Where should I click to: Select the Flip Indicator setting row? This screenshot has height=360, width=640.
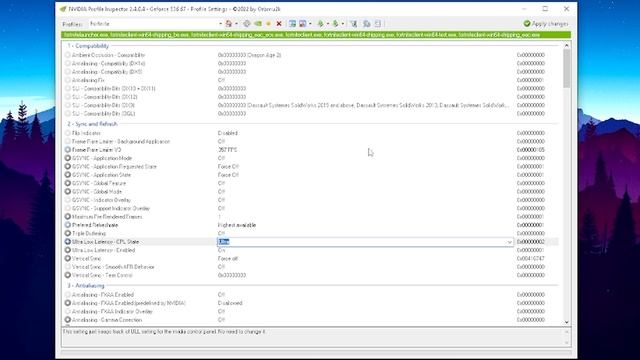point(310,133)
